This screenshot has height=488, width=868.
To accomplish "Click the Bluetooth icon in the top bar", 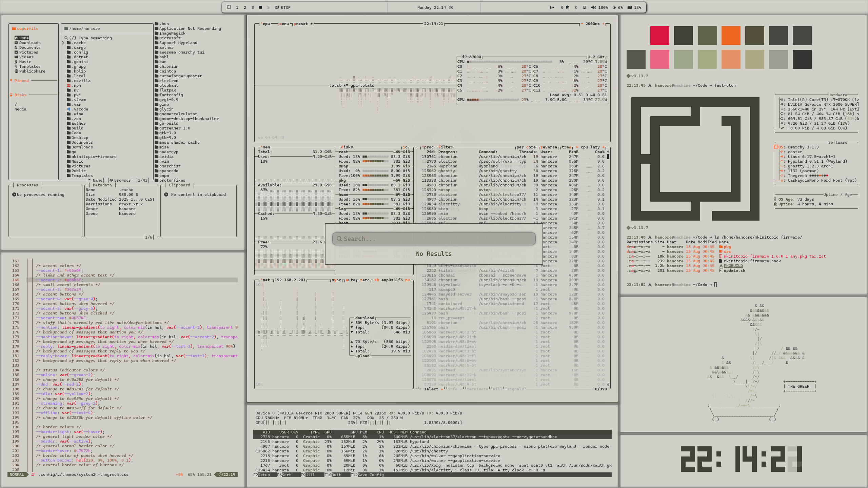I will coord(575,7).
